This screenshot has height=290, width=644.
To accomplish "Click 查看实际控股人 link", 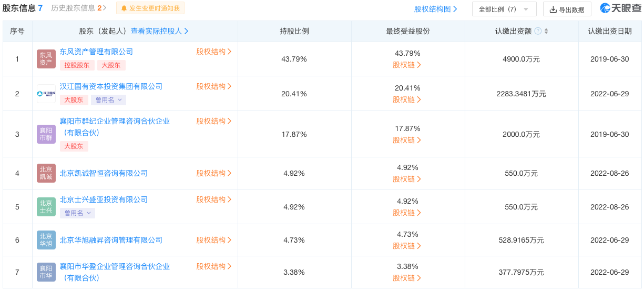I will coord(159,32).
